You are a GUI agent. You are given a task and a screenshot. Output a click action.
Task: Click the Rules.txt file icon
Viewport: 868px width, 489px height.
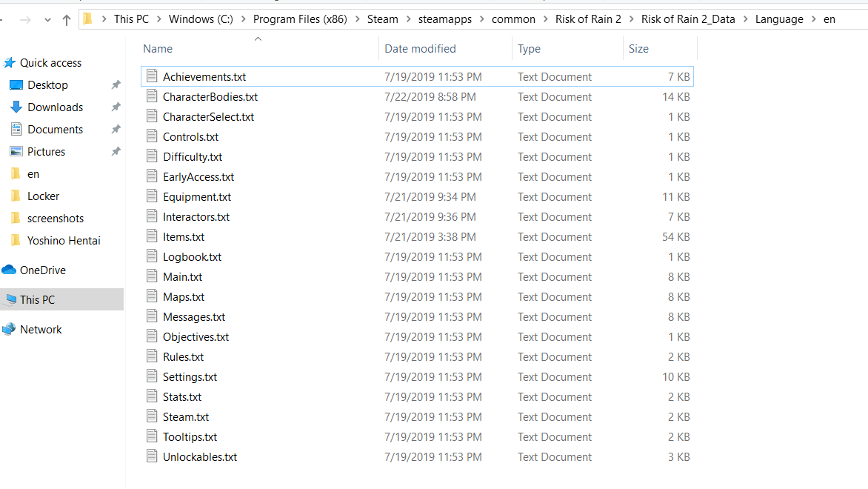pyautogui.click(x=152, y=356)
